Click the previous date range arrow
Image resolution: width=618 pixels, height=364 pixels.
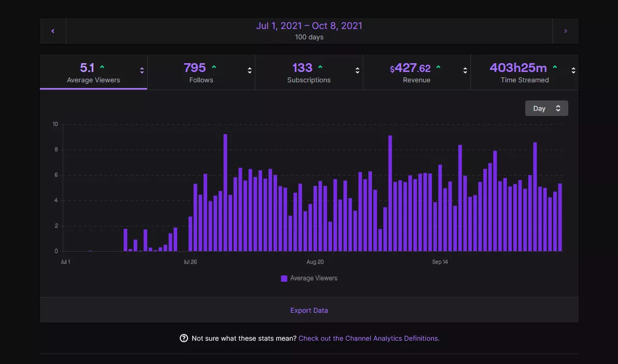point(53,31)
